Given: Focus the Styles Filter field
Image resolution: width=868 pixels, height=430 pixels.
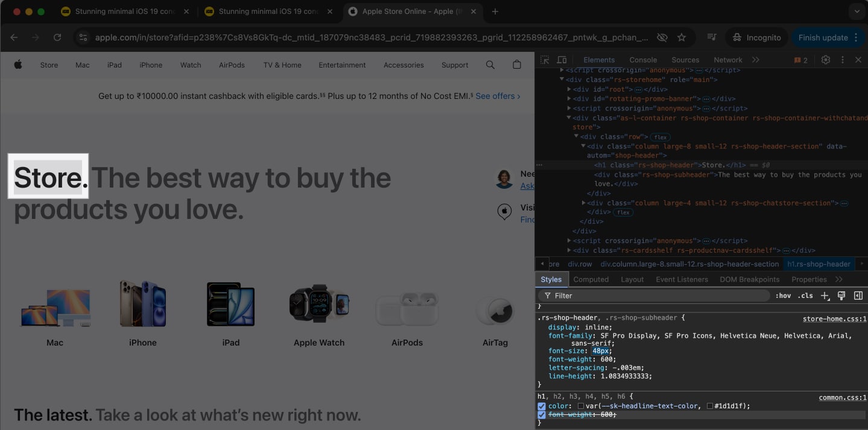Looking at the screenshot, I should 654,296.
